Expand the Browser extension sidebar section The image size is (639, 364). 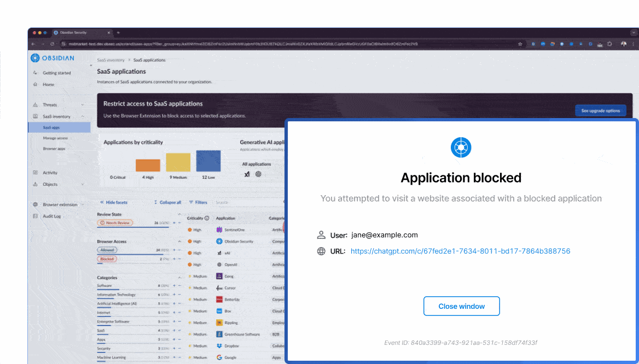click(82, 205)
